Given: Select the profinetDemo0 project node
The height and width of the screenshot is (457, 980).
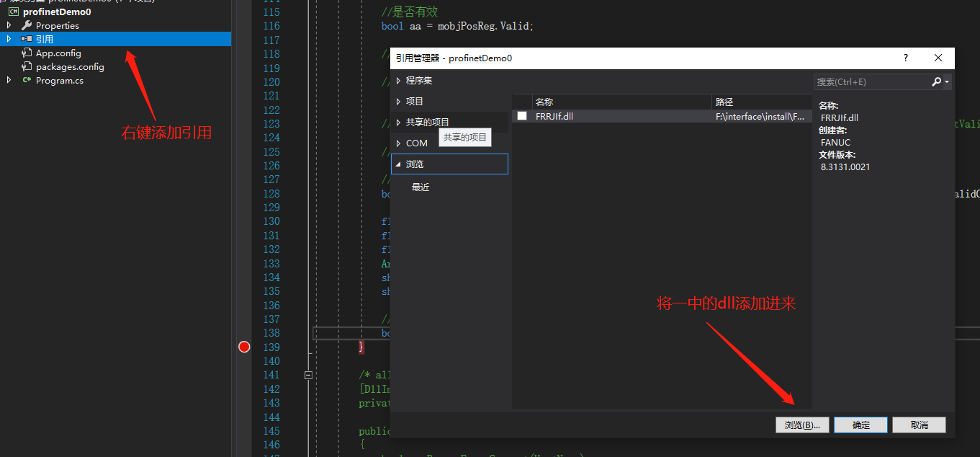Looking at the screenshot, I should (x=57, y=12).
